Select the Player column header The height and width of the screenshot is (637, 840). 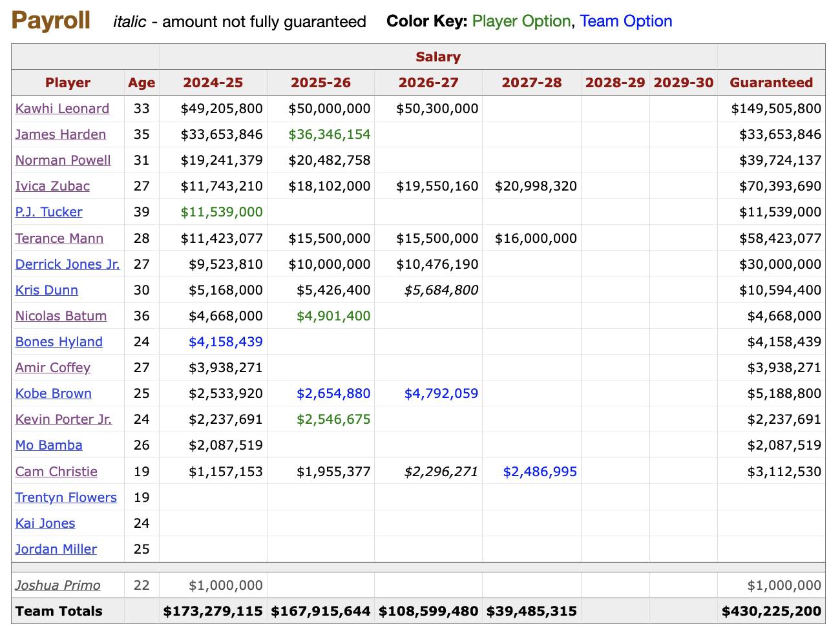(x=68, y=83)
